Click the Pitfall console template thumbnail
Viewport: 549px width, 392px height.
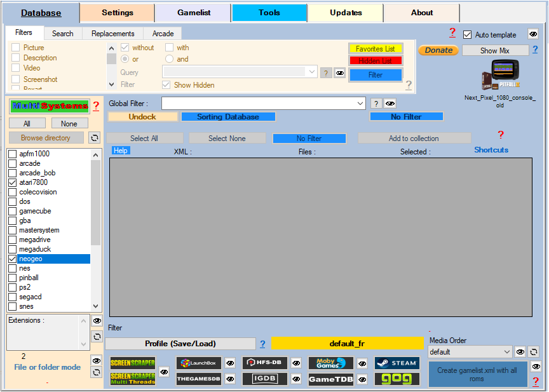(x=500, y=76)
